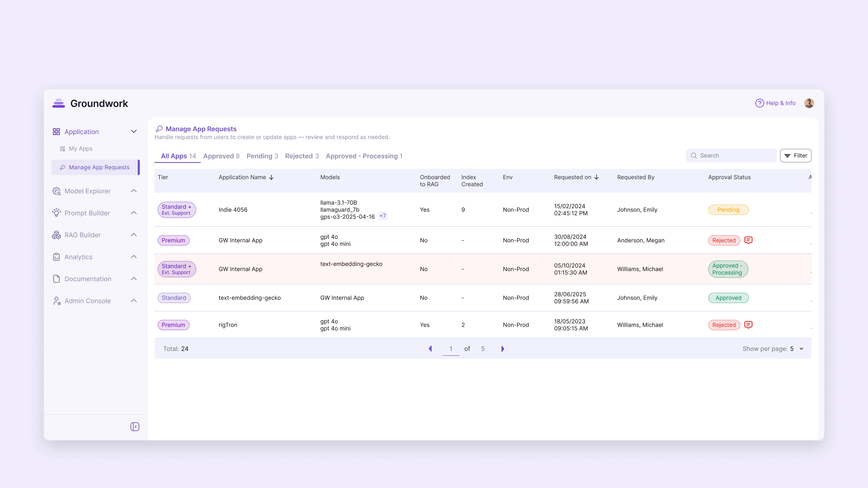View rejection comment for Anderson, Megan row

748,240
